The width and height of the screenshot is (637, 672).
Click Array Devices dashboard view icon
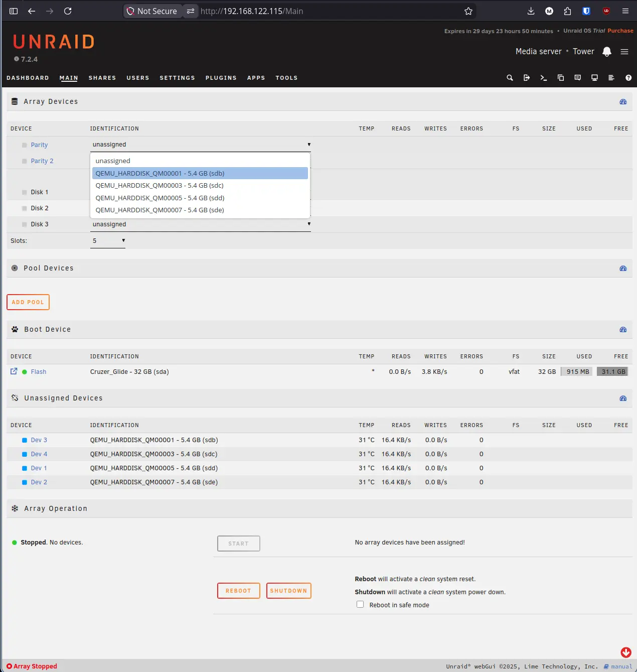(x=623, y=101)
